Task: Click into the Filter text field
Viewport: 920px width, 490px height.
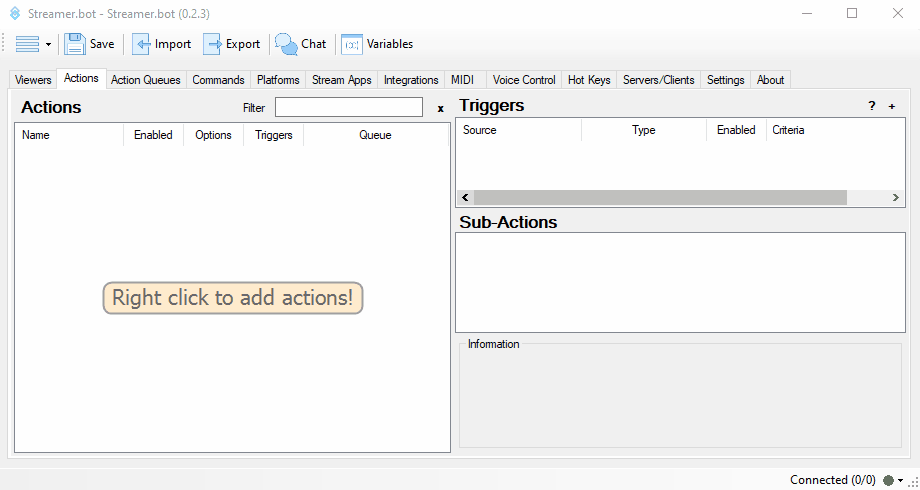Action: (x=349, y=107)
